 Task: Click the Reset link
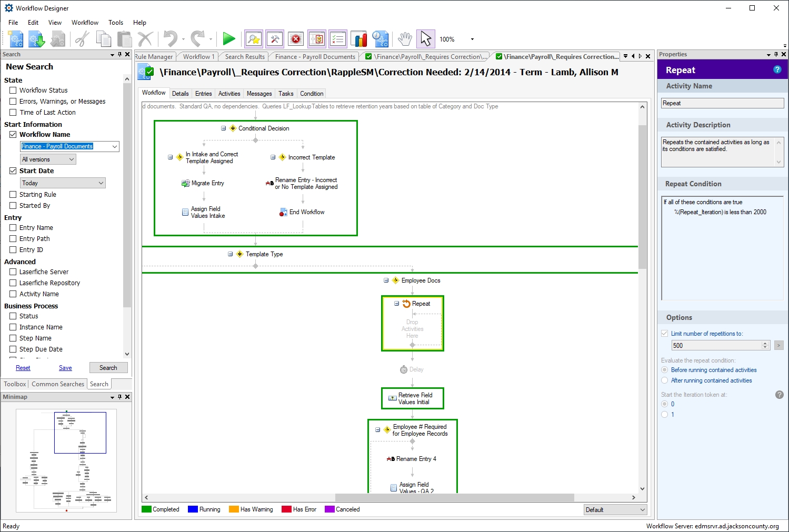click(23, 368)
